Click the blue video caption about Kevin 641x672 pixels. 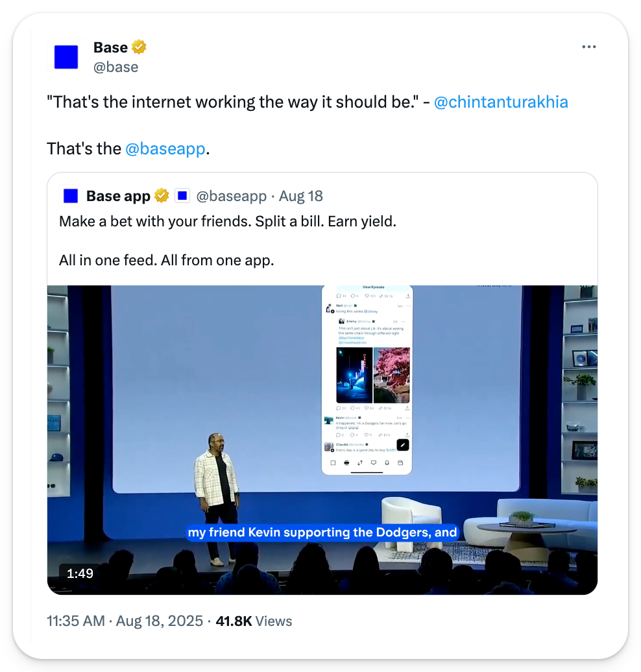click(x=323, y=533)
